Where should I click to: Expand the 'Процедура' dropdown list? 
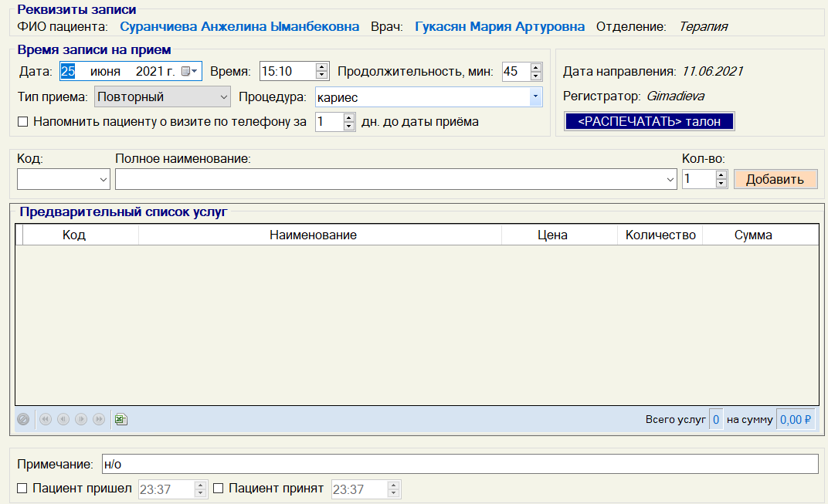[534, 97]
